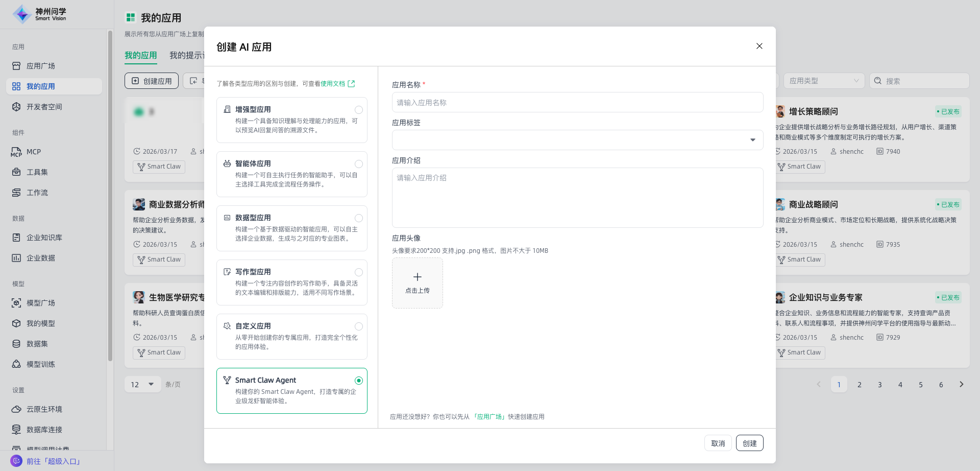Select the 自定义应用 radio option
980x471 pixels.
point(359,326)
